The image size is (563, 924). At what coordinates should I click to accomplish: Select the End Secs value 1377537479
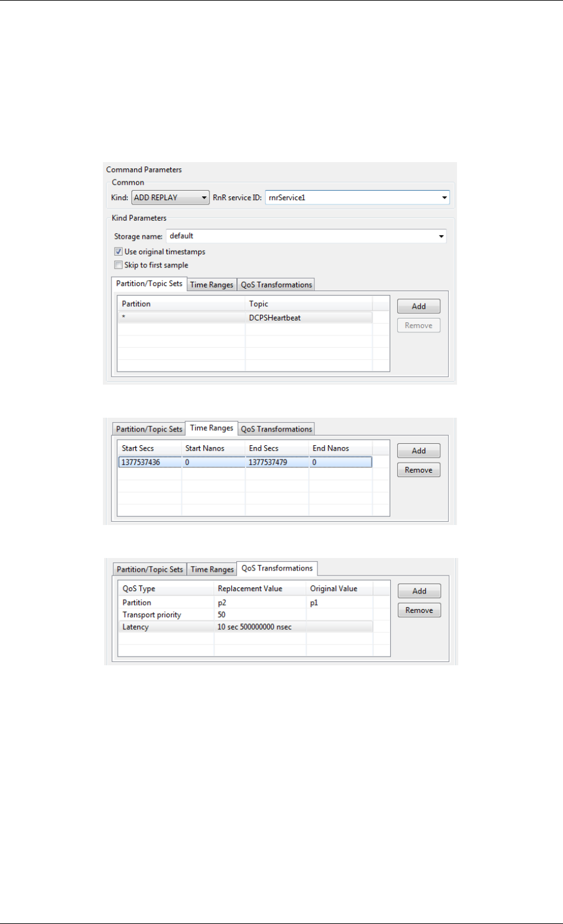point(277,463)
